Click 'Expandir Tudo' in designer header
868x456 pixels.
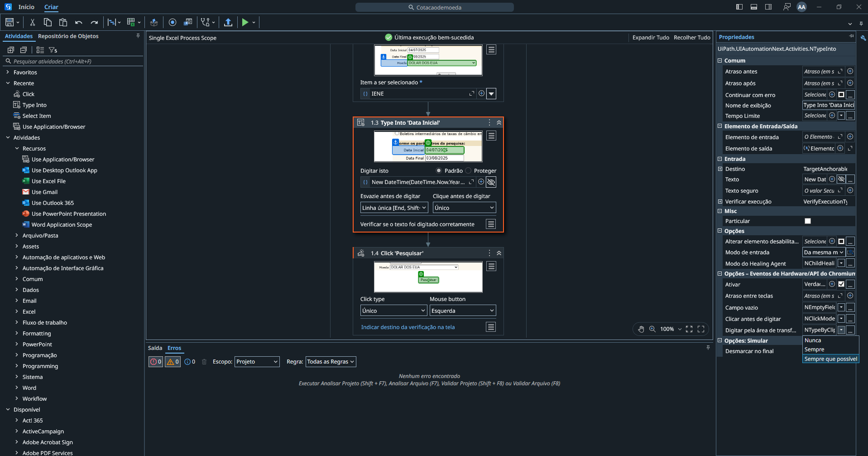point(651,38)
